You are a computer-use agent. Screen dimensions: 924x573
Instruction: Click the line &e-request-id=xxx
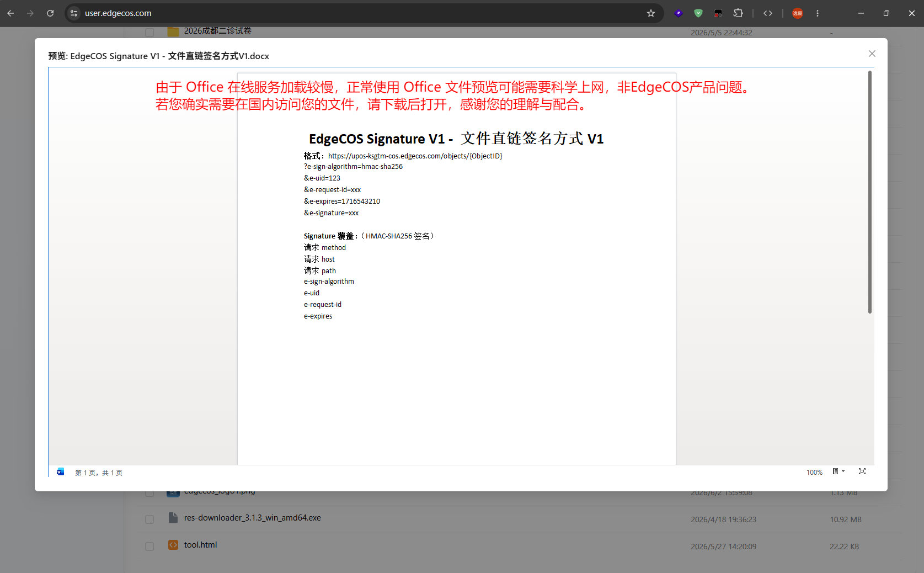coord(332,190)
